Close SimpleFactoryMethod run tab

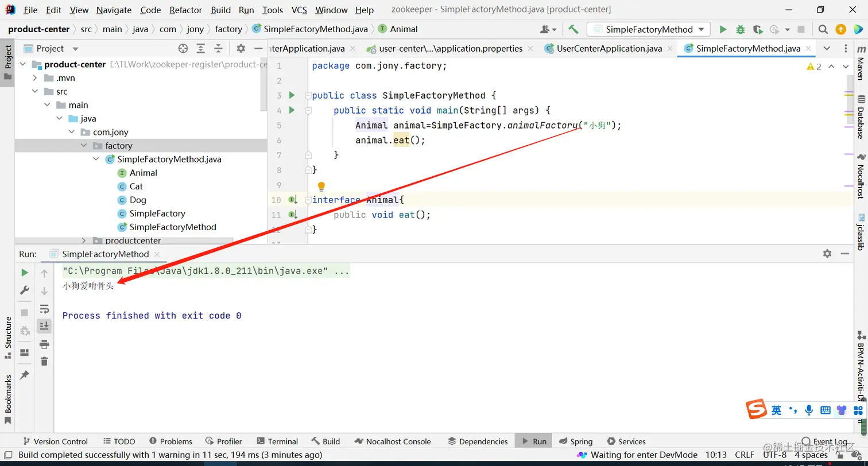[x=157, y=254]
